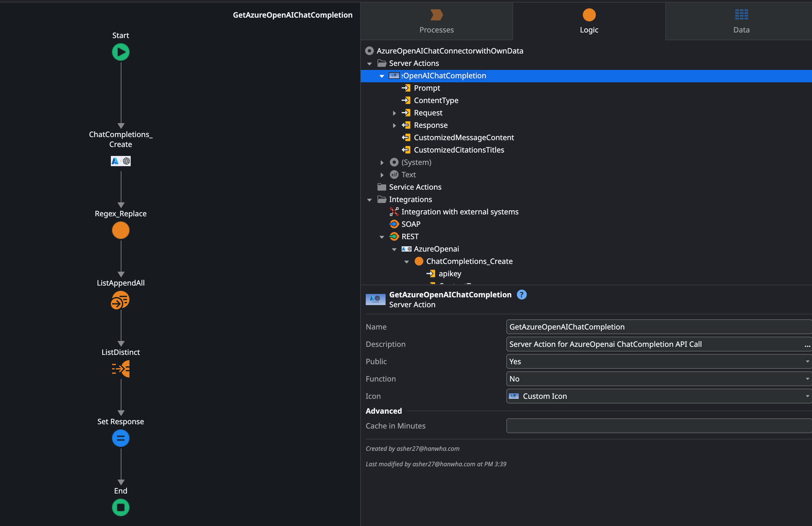This screenshot has width=812, height=526.
Task: Expand the (System) module
Action: pos(382,162)
